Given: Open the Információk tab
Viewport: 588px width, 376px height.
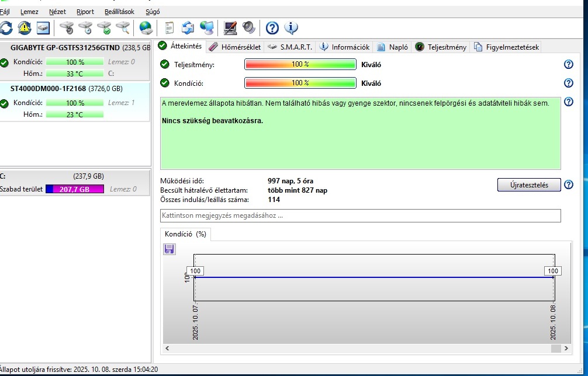Looking at the screenshot, I should click(344, 47).
